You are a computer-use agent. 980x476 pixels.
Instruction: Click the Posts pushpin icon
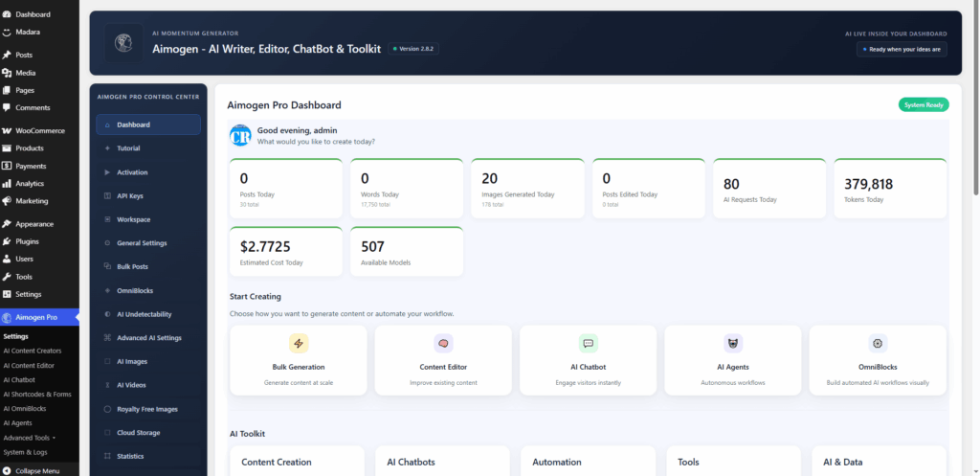click(7, 55)
